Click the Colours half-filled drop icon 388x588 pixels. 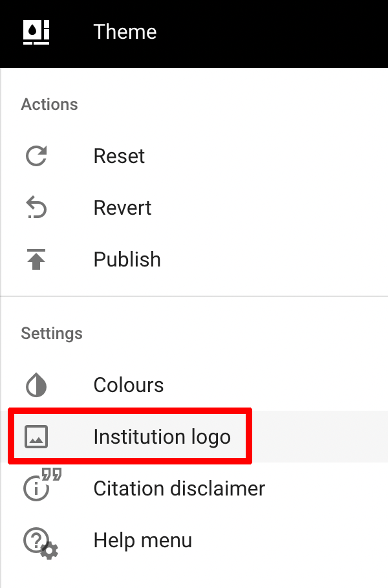[36, 385]
